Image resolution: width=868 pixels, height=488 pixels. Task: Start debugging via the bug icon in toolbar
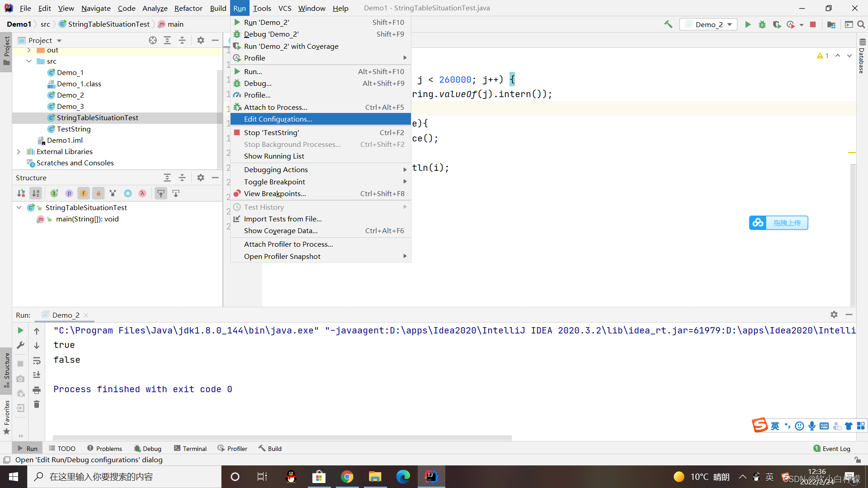click(x=762, y=24)
